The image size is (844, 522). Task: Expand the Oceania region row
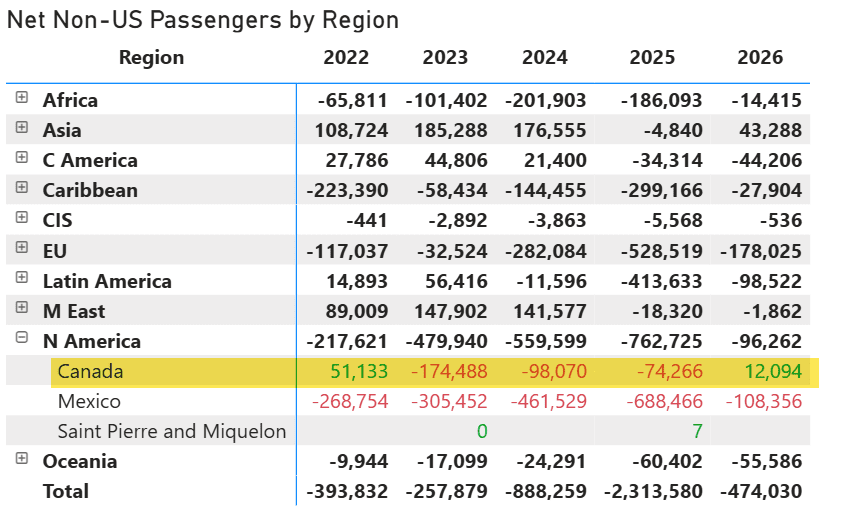pos(22,459)
